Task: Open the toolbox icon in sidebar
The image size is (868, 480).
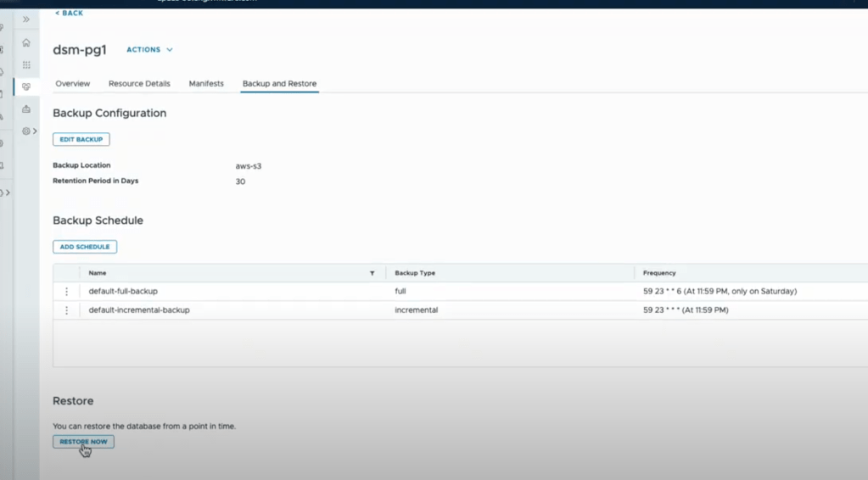Action: (x=26, y=109)
